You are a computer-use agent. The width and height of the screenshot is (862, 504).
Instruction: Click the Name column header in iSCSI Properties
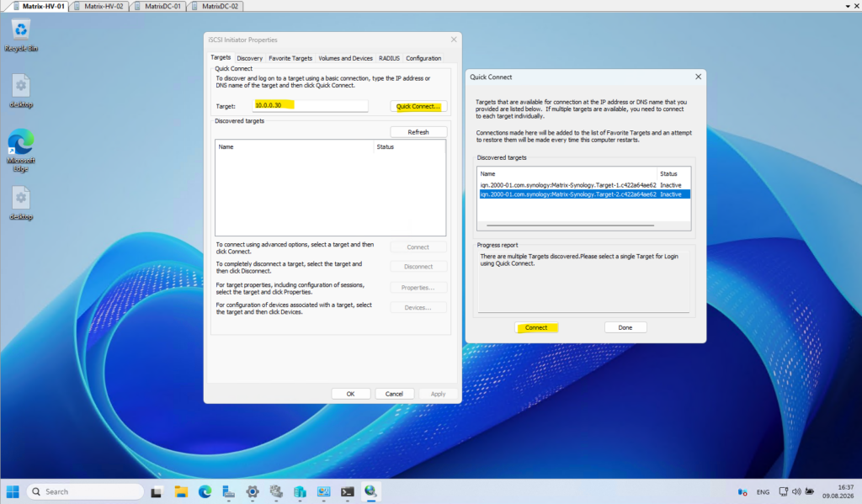click(294, 146)
